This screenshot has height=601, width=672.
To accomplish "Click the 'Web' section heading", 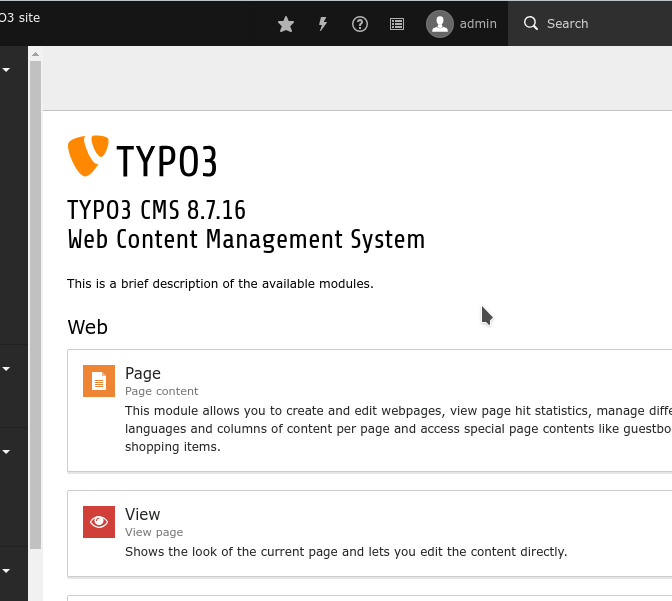I will click(87, 327).
